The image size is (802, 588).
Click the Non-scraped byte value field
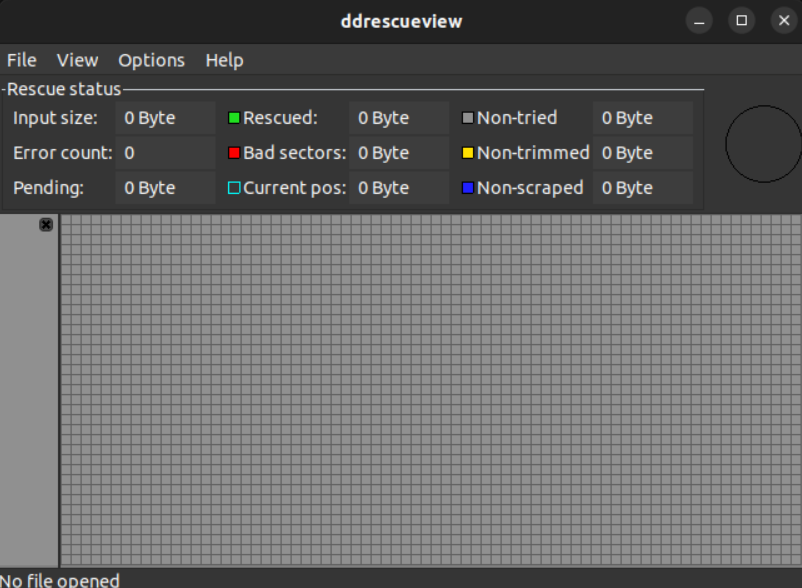pyautogui.click(x=642, y=188)
